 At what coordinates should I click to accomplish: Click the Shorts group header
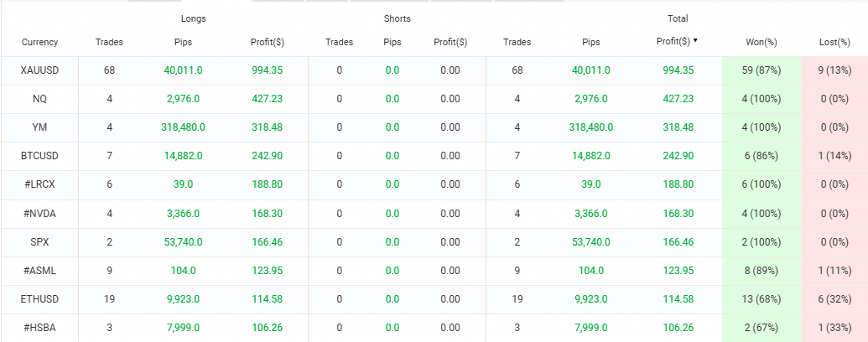point(397,18)
